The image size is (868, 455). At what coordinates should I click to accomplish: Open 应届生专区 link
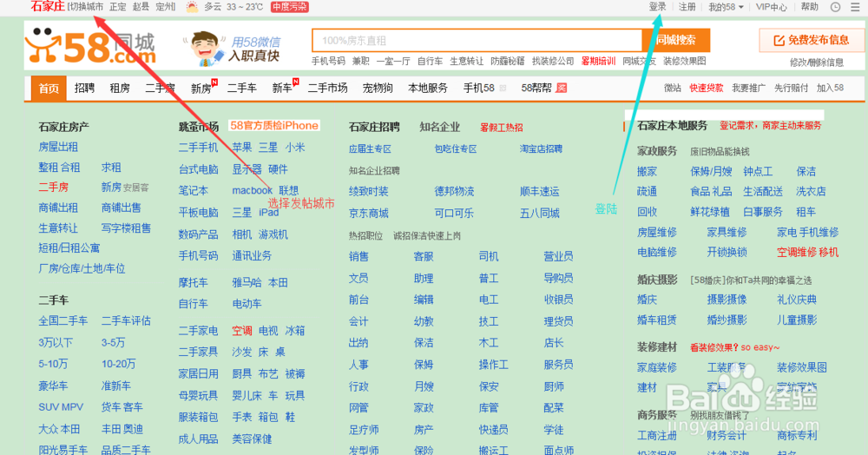click(x=370, y=148)
